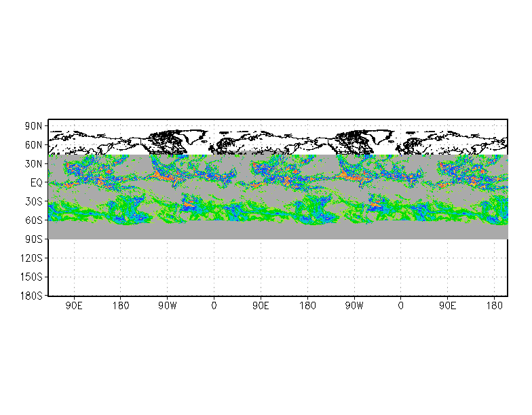Click the 90N latitude axis label
532x415 pixels.
33,126
